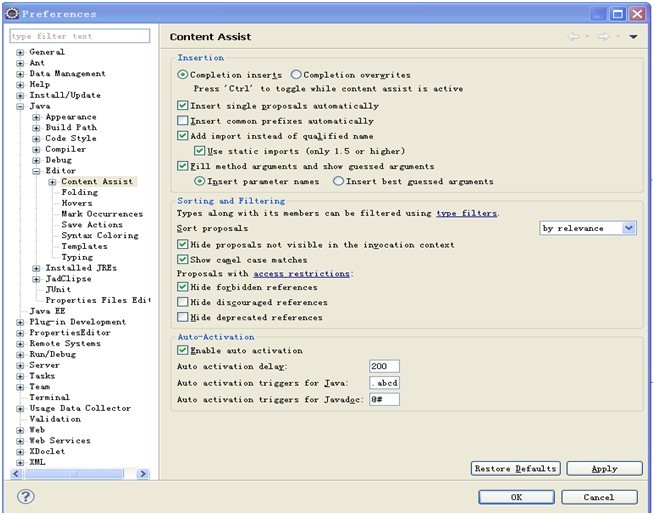655x515 pixels.
Task: Click the Eclipse Preferences title bar icon
Action: 12,13
